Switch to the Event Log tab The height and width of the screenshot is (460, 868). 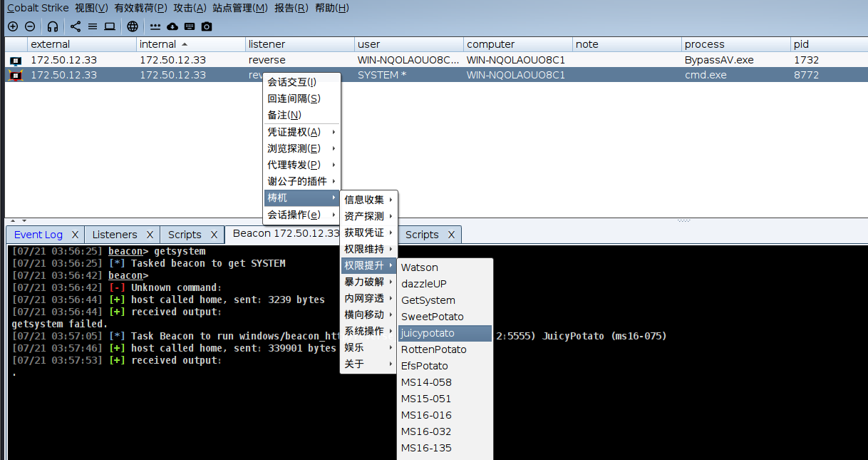point(38,235)
